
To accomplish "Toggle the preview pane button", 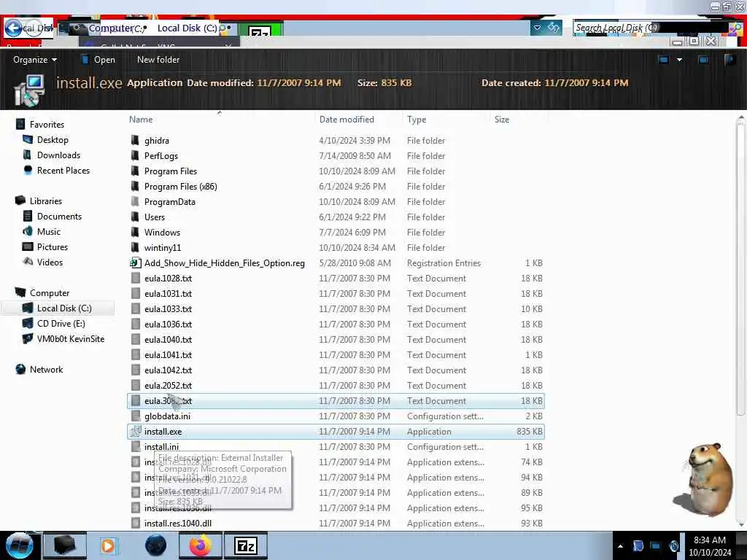I will click(703, 60).
